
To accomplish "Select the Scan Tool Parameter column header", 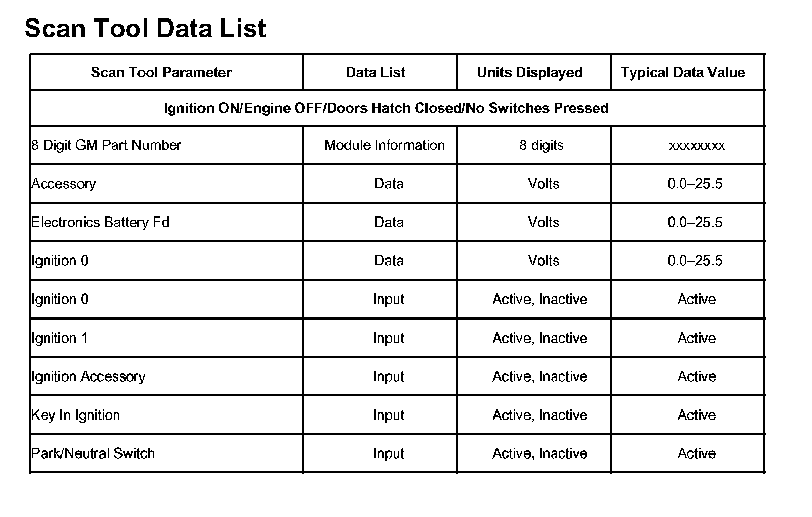I will pyautogui.click(x=161, y=73).
